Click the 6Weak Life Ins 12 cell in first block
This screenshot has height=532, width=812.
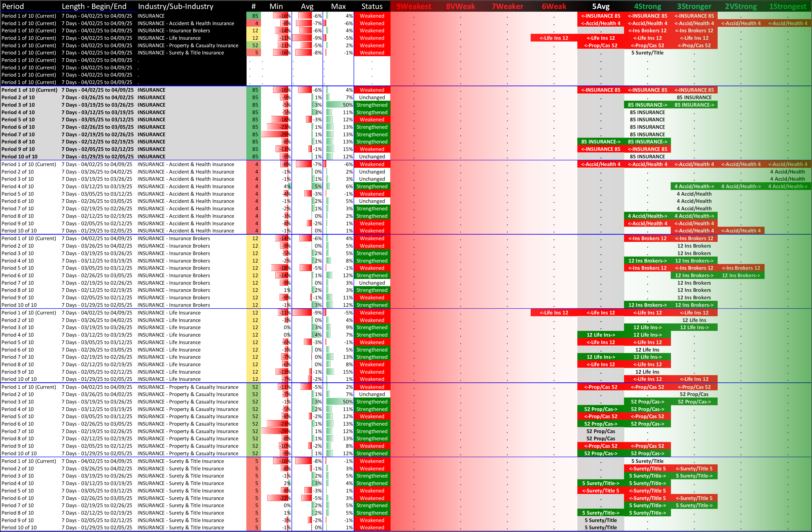[554, 38]
